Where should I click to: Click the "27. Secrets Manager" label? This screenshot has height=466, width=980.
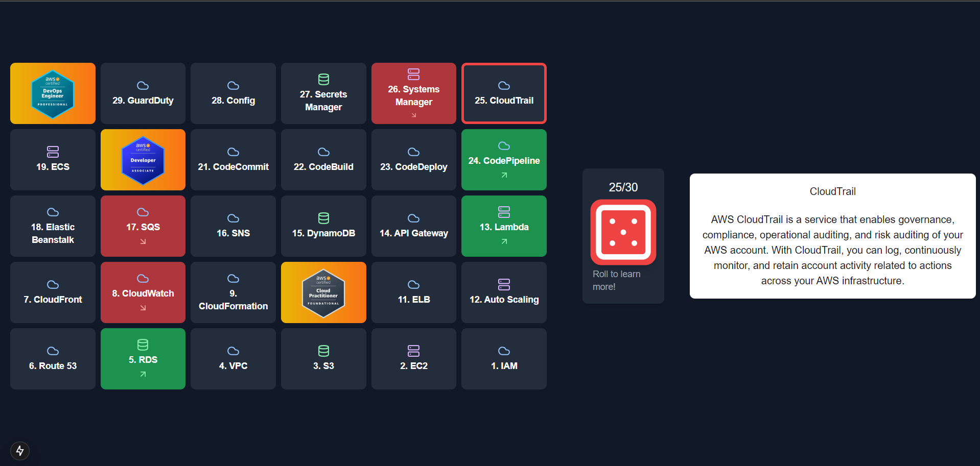(x=323, y=101)
